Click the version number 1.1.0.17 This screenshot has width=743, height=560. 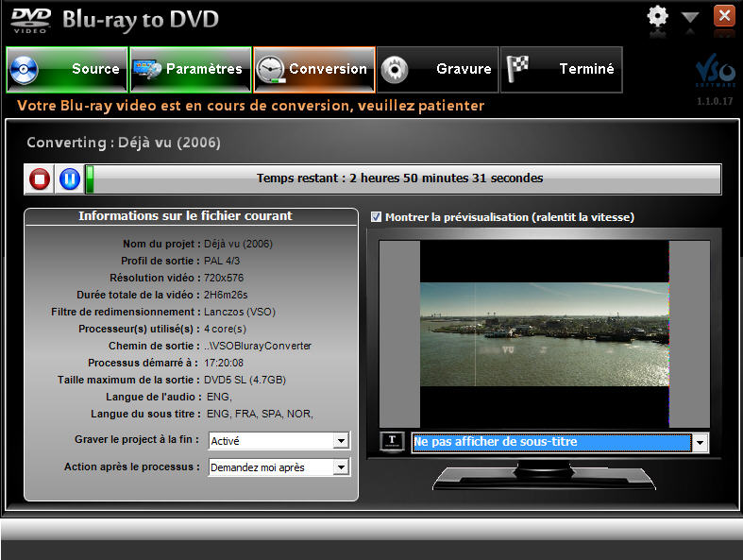(715, 101)
